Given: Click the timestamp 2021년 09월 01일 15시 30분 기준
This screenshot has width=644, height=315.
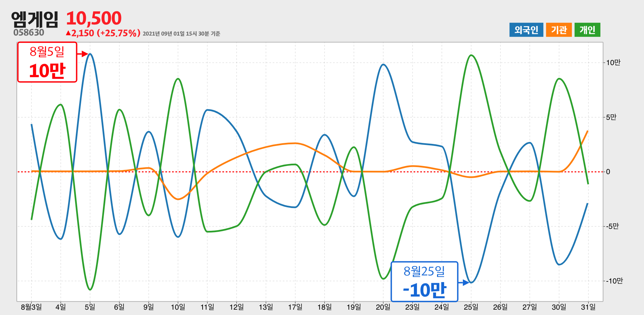Looking at the screenshot, I should point(181,34).
